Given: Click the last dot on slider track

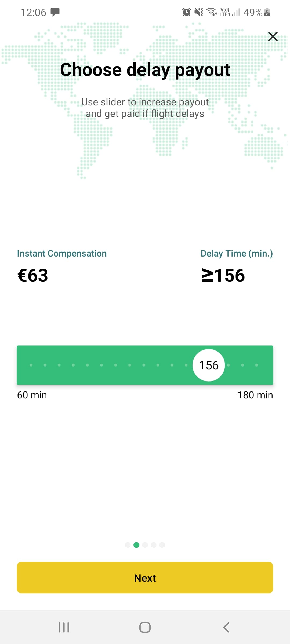Looking at the screenshot, I should (256, 365).
